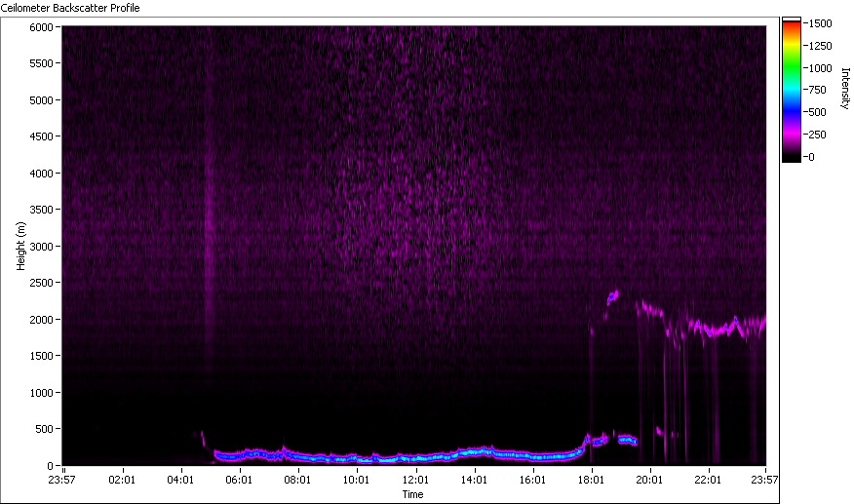Click the 10:01 time axis label
This screenshot has height=504, width=854.
(x=356, y=480)
